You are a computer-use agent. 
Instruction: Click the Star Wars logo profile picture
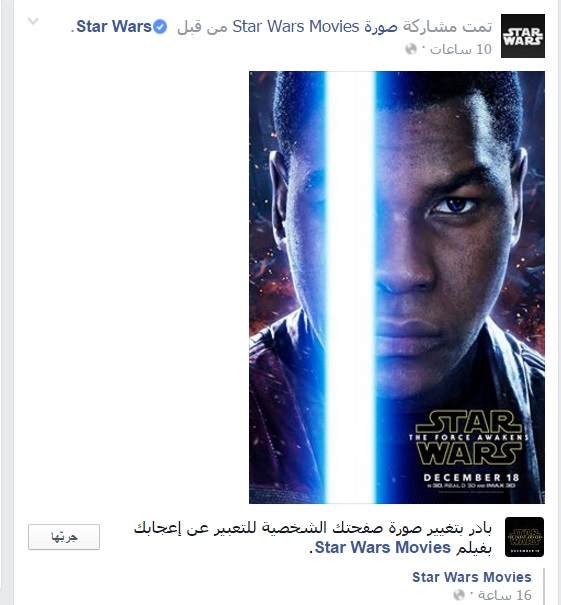tap(523, 36)
